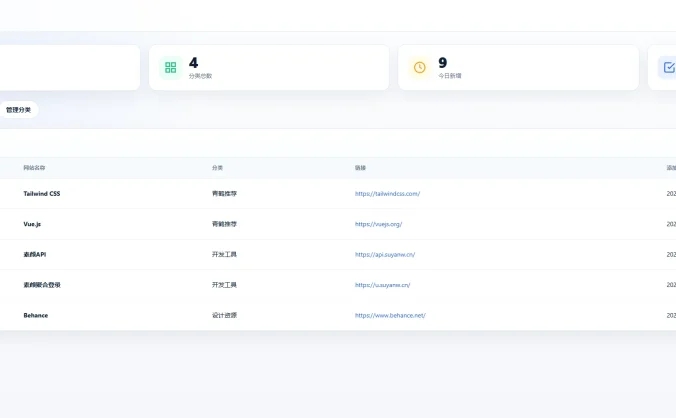Click 开发工具 category in 素颜API row
676x418 pixels.
tap(224, 255)
